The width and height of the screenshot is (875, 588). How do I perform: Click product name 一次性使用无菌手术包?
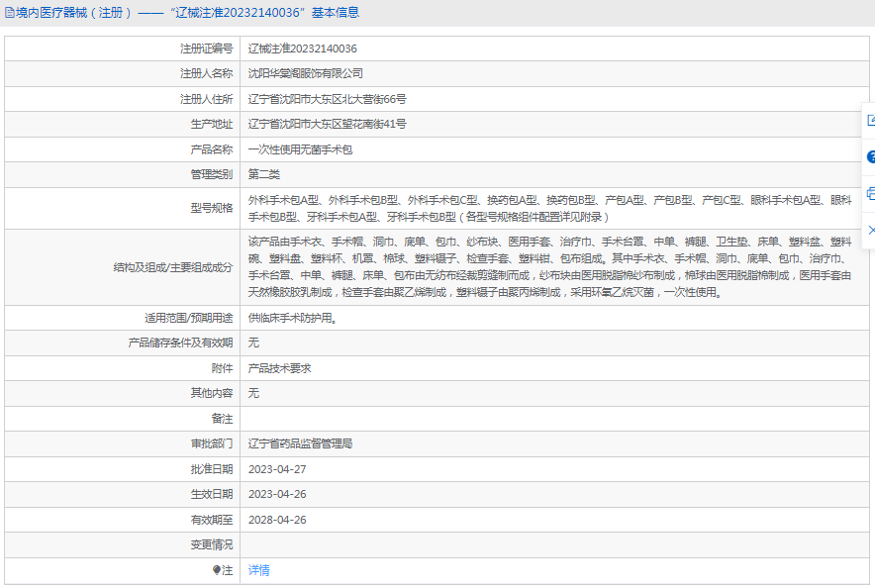pyautogui.click(x=300, y=149)
